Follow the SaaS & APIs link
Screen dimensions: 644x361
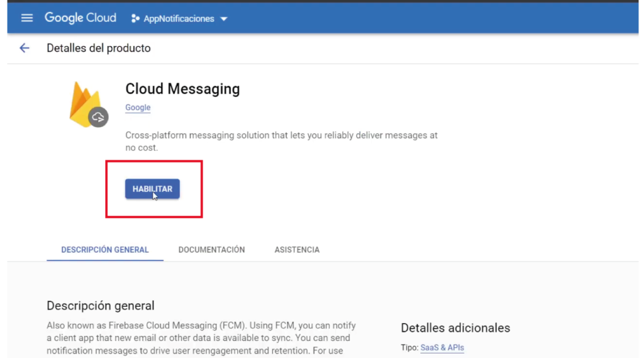(442, 348)
